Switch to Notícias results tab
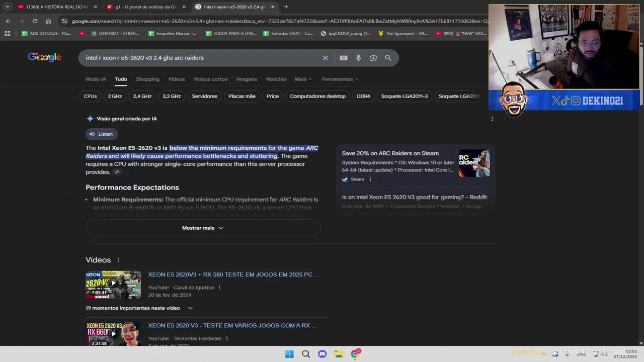This screenshot has width=644, height=362. (276, 79)
